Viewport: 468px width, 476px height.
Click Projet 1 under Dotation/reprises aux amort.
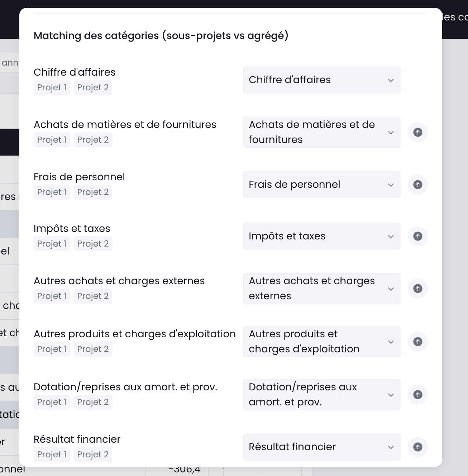52,402
